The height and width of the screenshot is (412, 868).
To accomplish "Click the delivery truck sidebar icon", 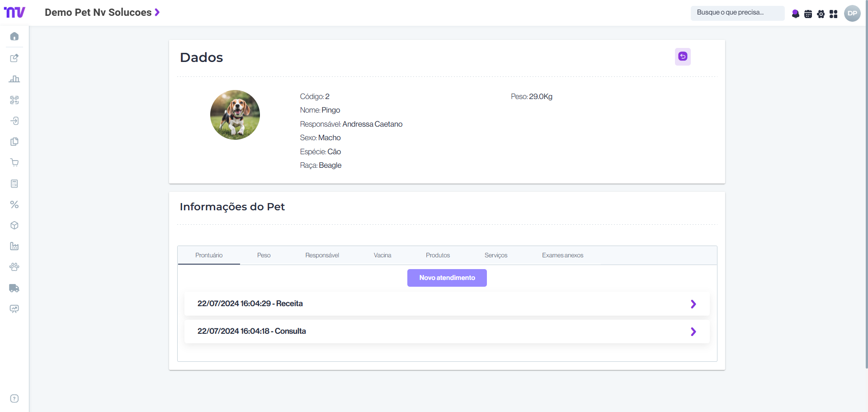I will click(x=14, y=288).
